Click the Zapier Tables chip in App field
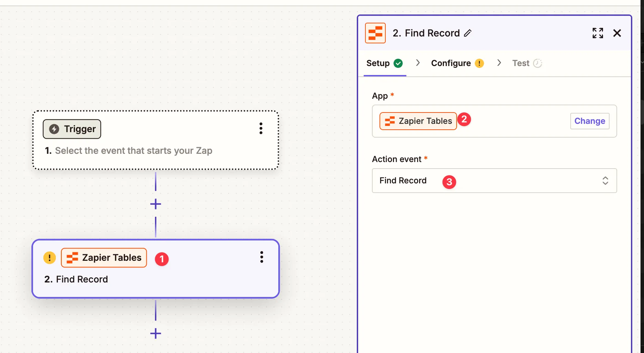Viewport: 644px width, 353px height. pyautogui.click(x=418, y=121)
